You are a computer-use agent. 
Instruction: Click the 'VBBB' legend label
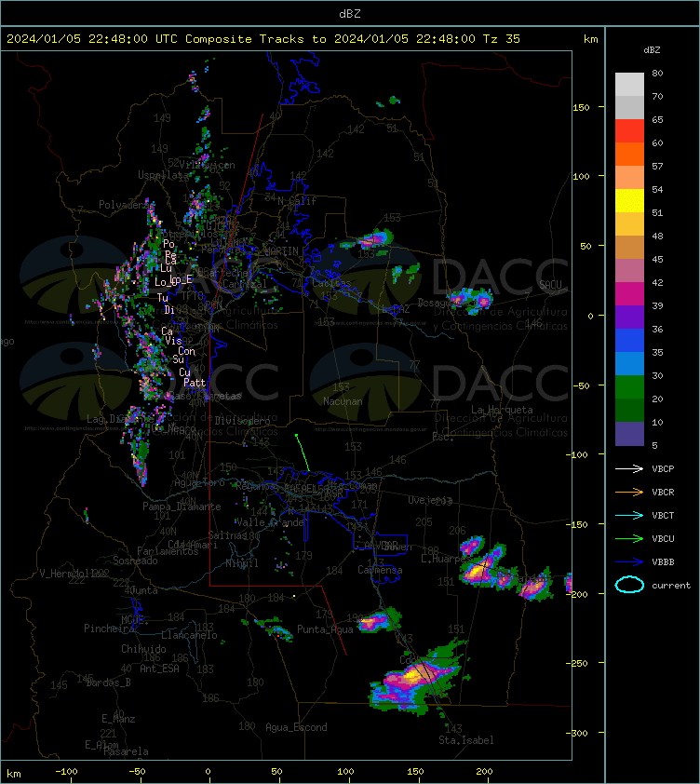(663, 562)
